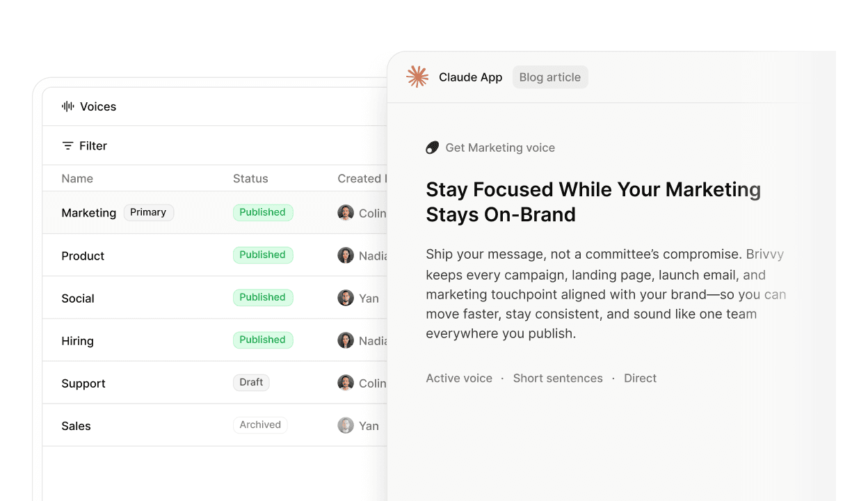Viewport: 868px width, 501px height.
Task: Click Published status in Hiring row
Action: pyautogui.click(x=263, y=340)
